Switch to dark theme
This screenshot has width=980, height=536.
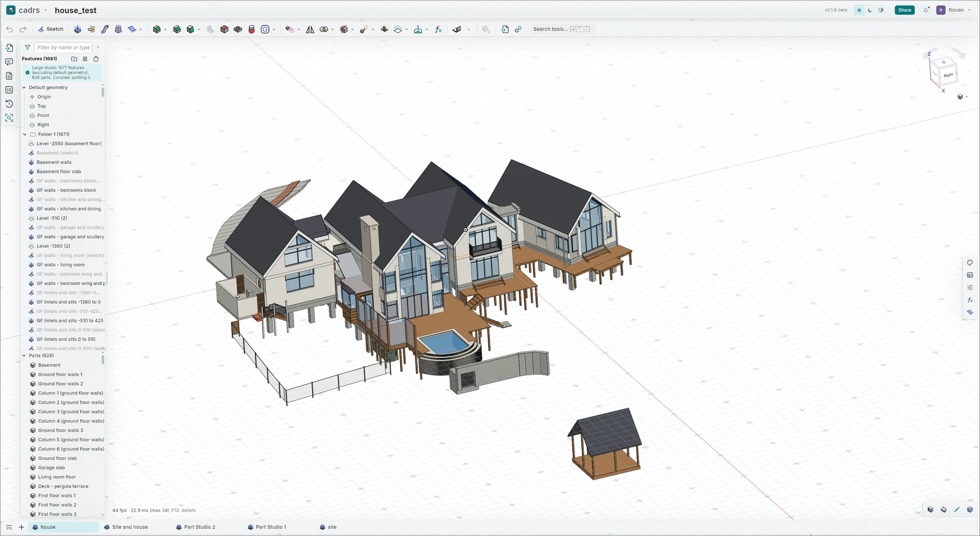pyautogui.click(x=870, y=10)
